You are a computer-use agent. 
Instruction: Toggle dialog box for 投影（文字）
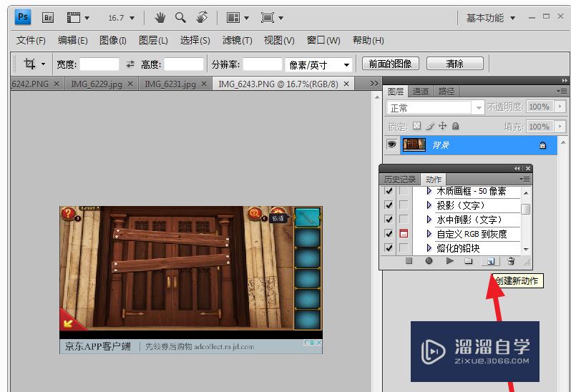pyautogui.click(x=404, y=205)
